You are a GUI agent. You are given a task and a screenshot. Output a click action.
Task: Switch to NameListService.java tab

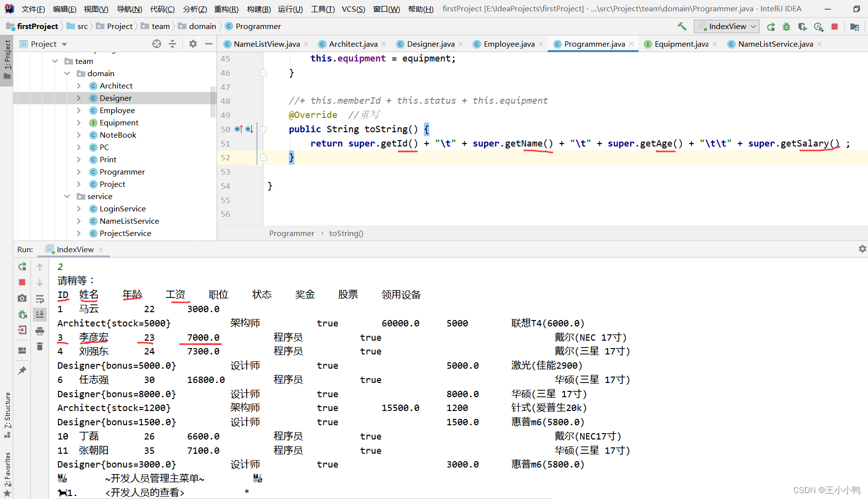775,44
